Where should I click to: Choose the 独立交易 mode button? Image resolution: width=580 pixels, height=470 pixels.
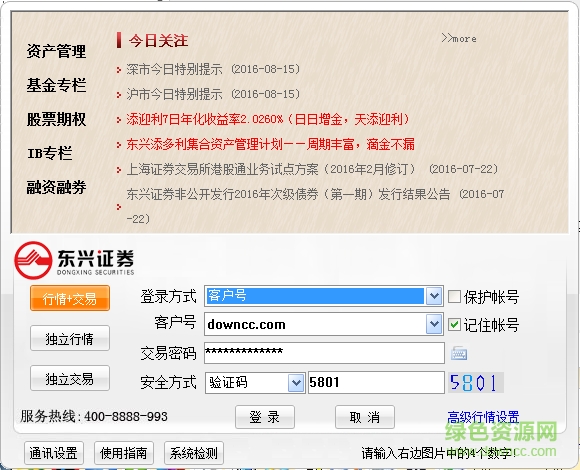[70, 378]
